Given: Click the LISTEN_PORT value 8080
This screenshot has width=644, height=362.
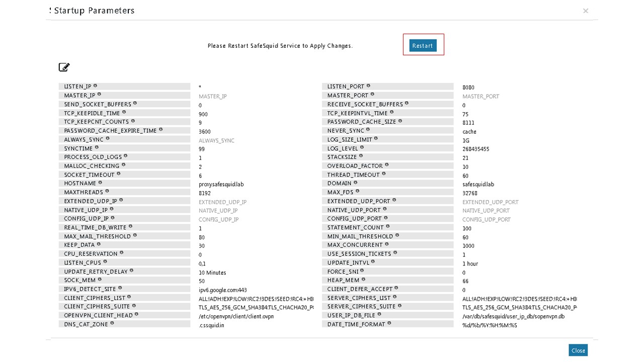Looking at the screenshot, I should coord(468,87).
